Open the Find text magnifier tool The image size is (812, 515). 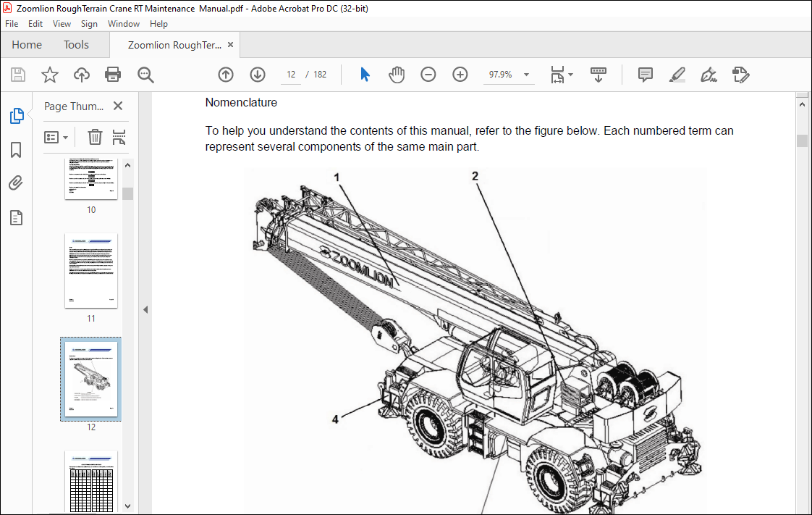coord(145,75)
